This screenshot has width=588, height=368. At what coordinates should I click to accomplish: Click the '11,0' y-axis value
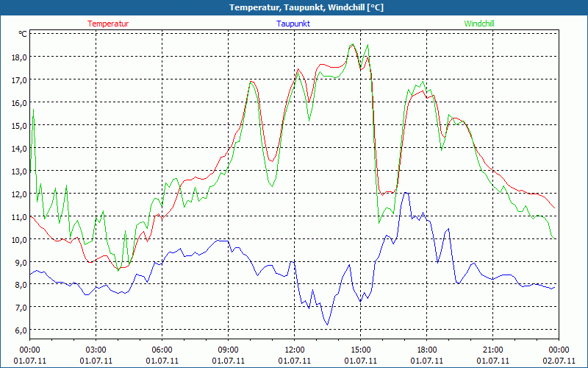[x=20, y=216]
